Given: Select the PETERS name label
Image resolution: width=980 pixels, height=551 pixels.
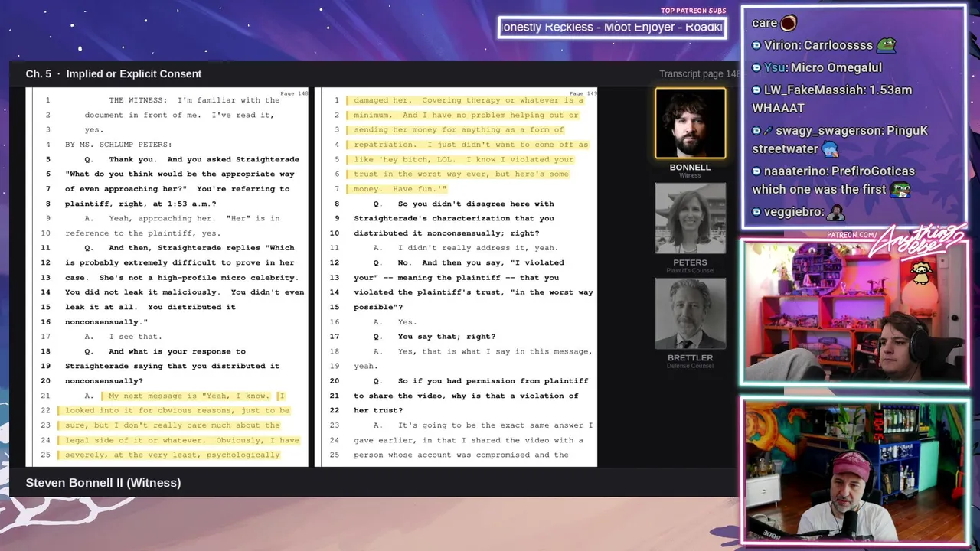Looking at the screenshot, I should 690,262.
